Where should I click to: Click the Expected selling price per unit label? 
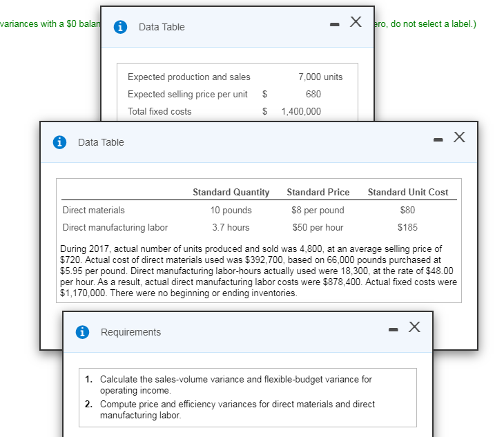(187, 94)
